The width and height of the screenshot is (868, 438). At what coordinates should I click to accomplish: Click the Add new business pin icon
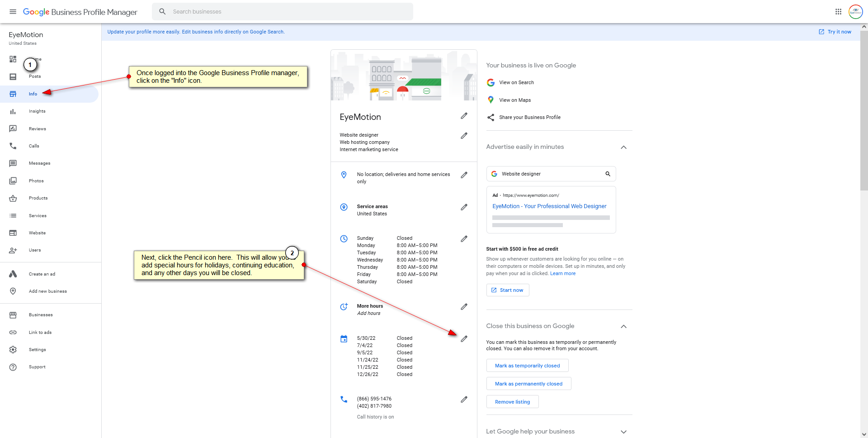13,291
